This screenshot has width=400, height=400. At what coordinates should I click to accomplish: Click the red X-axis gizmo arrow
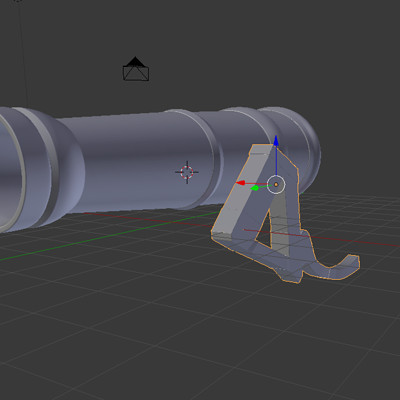coord(241,183)
